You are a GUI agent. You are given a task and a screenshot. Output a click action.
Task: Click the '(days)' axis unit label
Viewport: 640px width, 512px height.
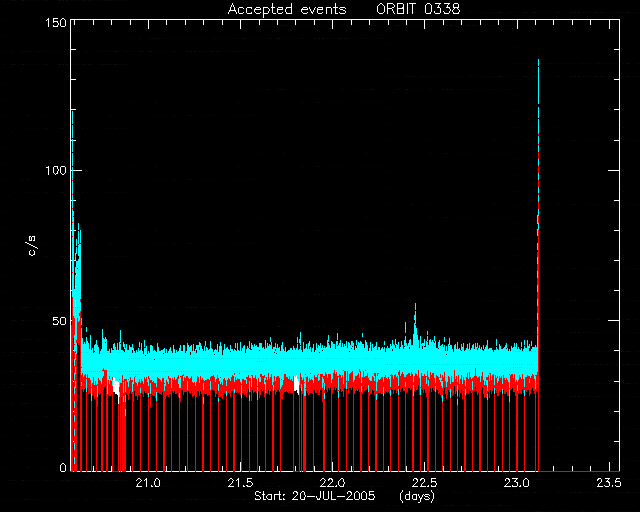[417, 496]
